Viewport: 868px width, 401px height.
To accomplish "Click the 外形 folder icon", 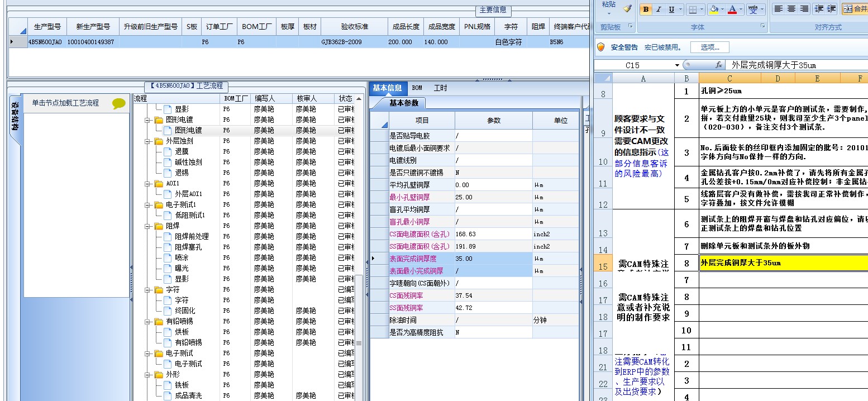I will point(159,375).
